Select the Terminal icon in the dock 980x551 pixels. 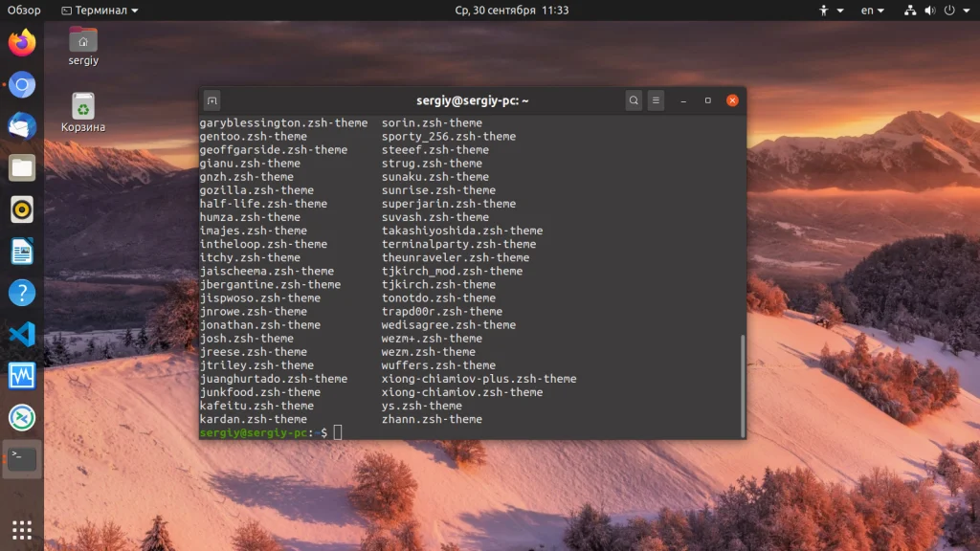point(22,459)
